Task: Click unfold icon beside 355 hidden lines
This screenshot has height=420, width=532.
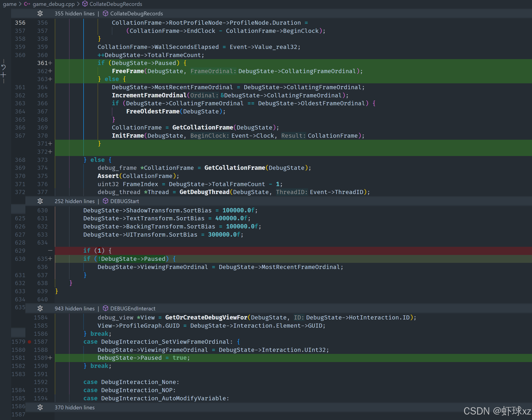Action: (x=40, y=14)
